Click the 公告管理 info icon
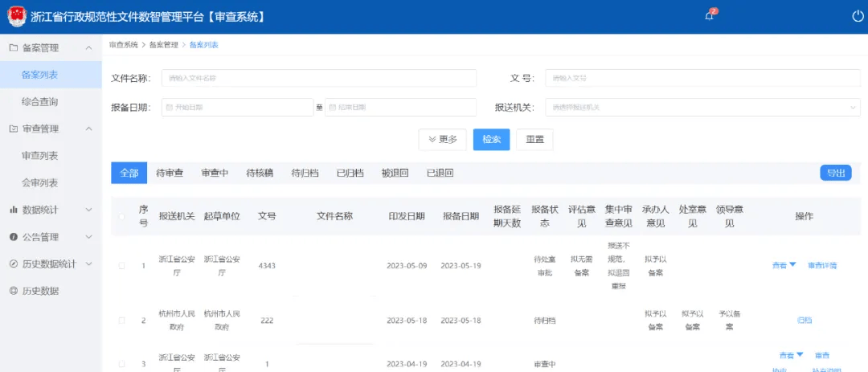The height and width of the screenshot is (372, 868). [13, 237]
